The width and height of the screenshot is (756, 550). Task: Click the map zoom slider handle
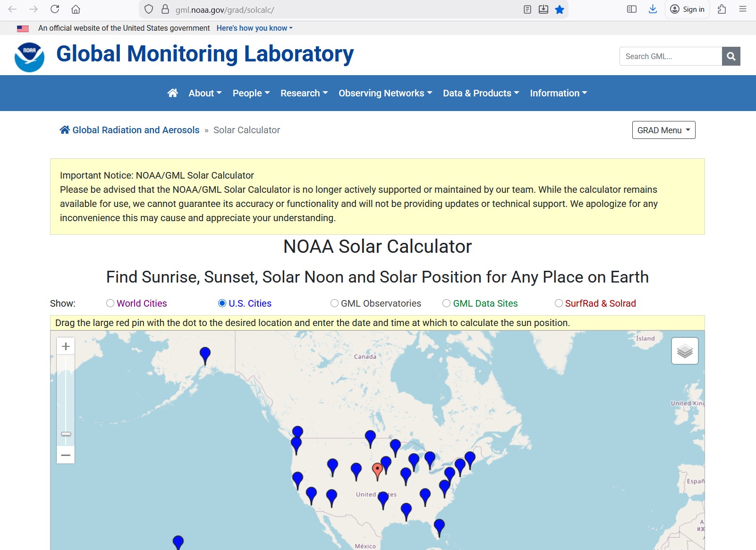click(66, 434)
